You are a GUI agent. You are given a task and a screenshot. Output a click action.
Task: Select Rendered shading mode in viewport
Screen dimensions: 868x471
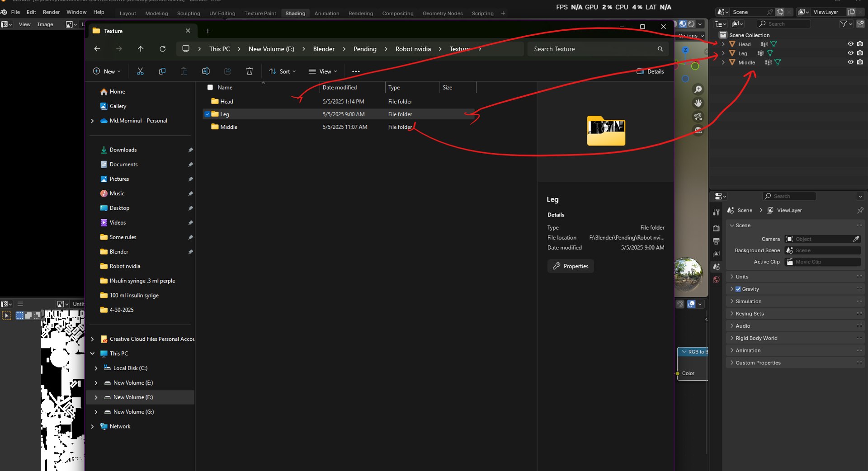coord(691,24)
